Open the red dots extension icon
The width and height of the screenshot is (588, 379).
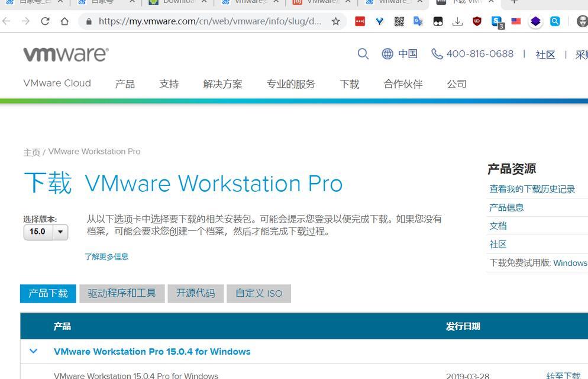[360, 21]
